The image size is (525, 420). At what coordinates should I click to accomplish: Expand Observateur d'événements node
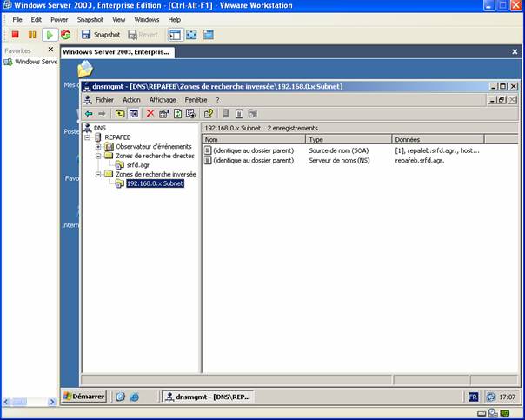[x=98, y=147]
